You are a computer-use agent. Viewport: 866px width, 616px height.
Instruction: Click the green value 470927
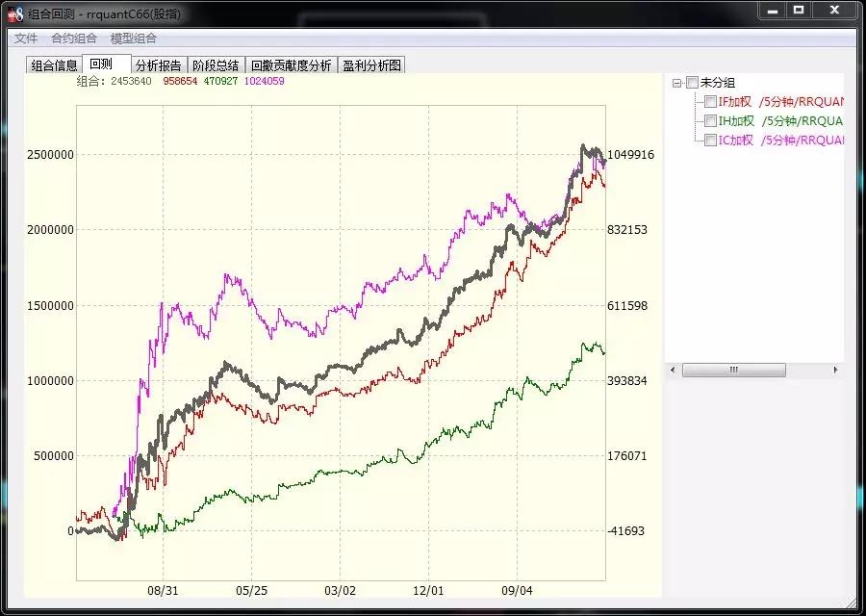pyautogui.click(x=220, y=81)
